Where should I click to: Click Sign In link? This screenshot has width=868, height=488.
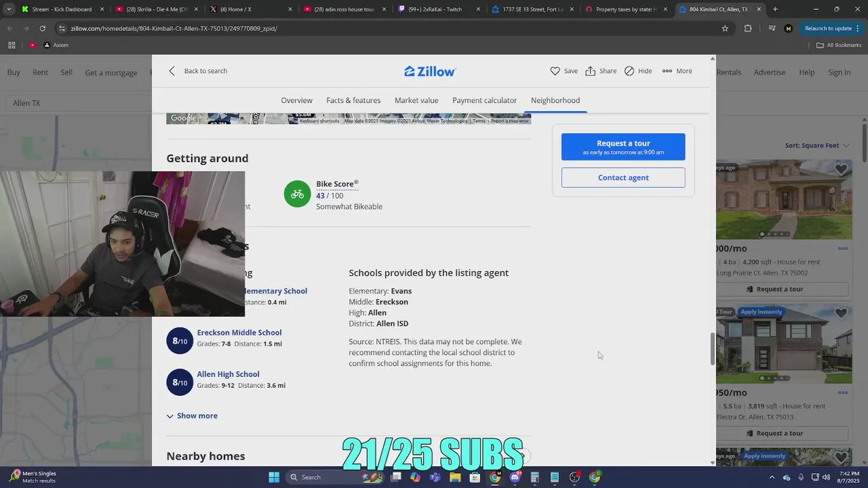coord(839,73)
